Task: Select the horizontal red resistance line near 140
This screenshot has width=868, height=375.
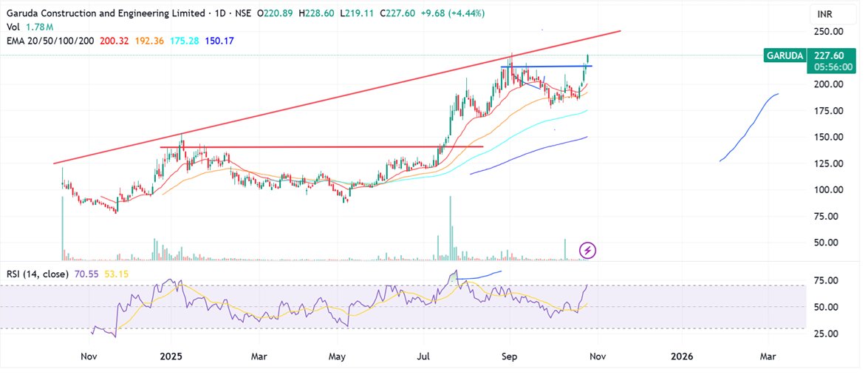Action: pyautogui.click(x=322, y=146)
